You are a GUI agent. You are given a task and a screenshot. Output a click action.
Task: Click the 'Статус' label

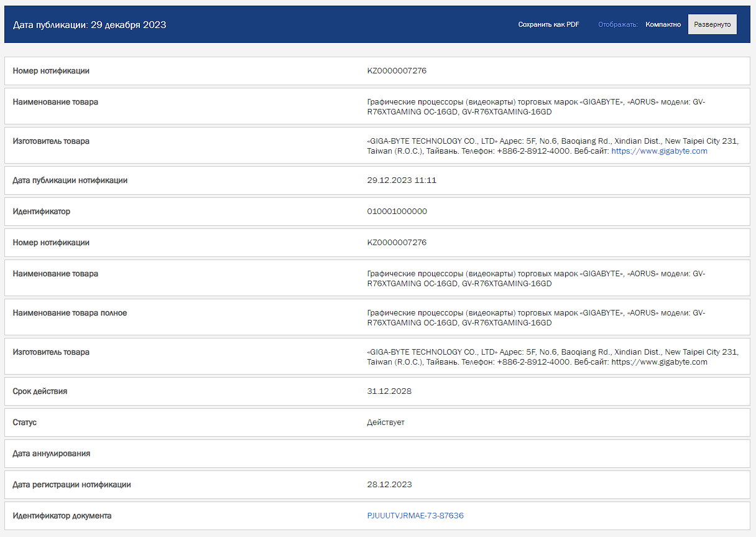pos(25,423)
